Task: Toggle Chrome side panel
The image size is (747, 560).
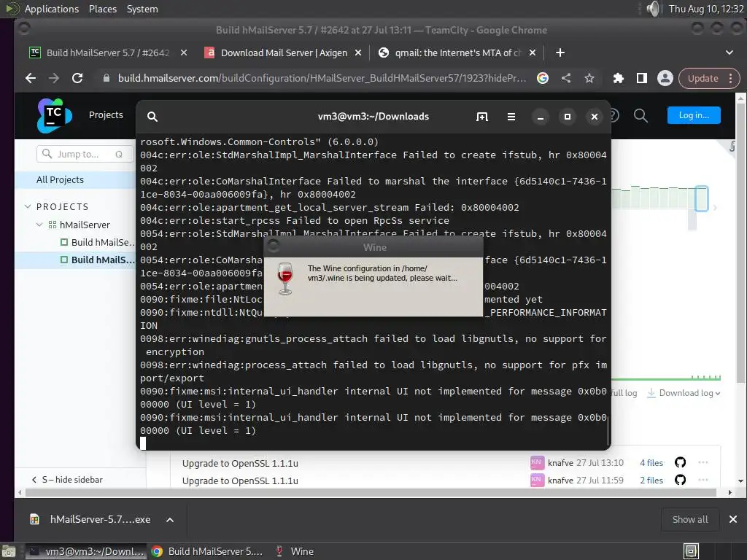Action: pos(642,78)
